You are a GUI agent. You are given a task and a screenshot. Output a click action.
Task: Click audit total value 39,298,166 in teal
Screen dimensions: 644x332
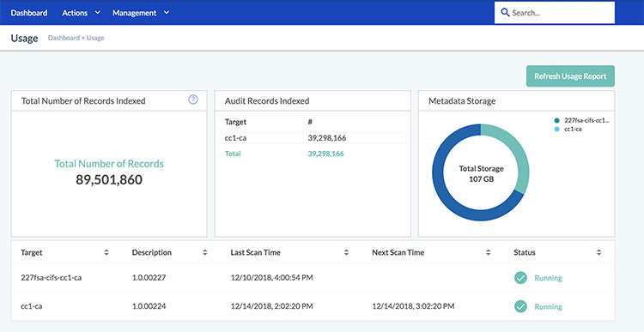click(325, 154)
